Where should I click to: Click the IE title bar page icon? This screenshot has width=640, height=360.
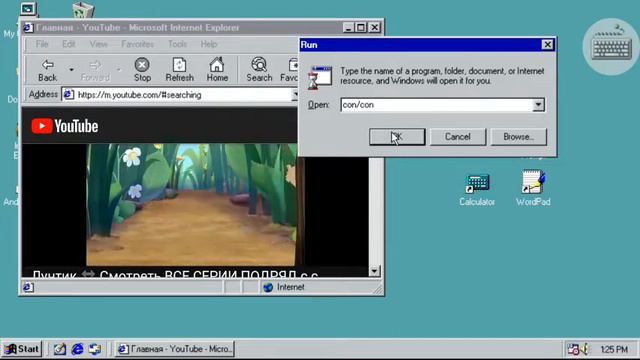28,27
